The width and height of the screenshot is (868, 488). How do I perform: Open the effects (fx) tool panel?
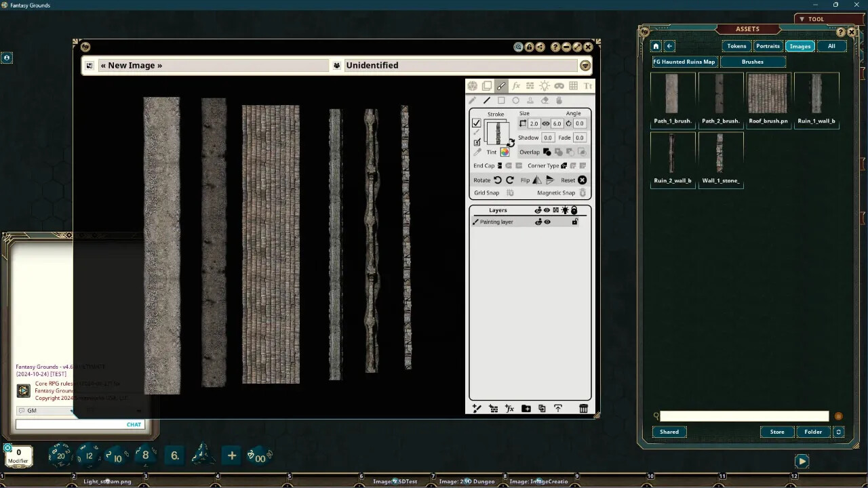516,86
